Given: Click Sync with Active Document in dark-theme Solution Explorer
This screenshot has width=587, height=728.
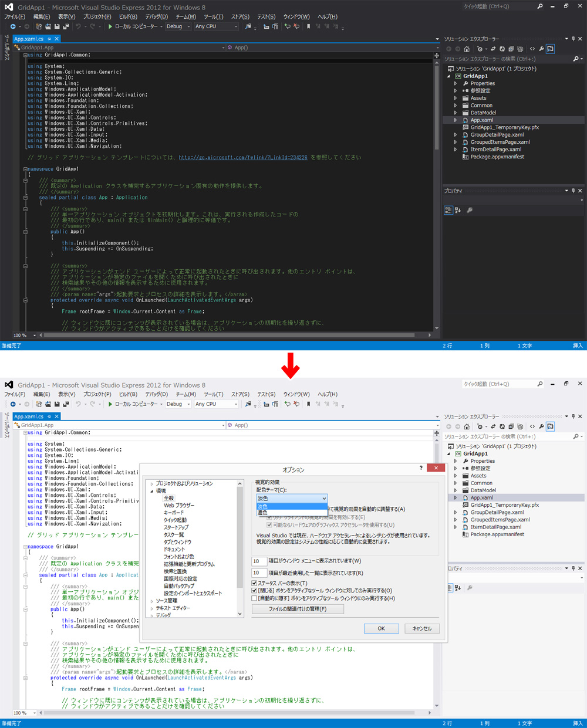Looking at the screenshot, I should coord(493,49).
